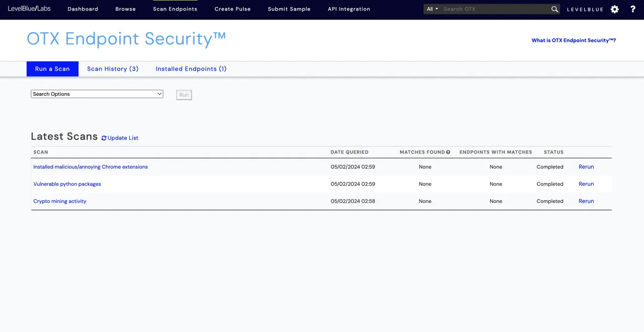This screenshot has height=332, width=644.
Task: Go to Dashboard menu
Action: 83,9
